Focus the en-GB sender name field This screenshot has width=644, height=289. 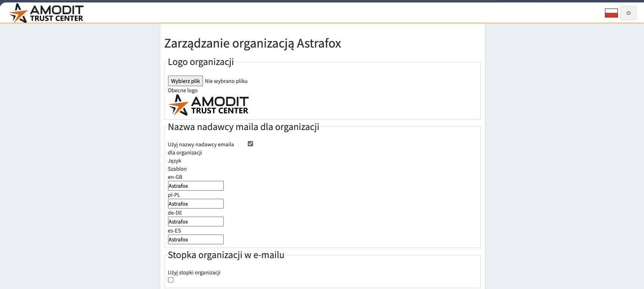coord(196,186)
